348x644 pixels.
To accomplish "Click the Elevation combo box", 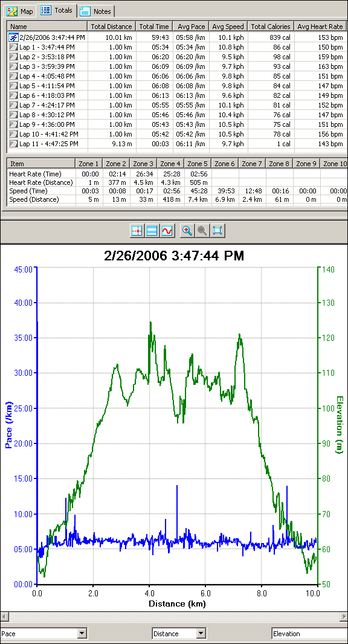I will coord(309,634).
